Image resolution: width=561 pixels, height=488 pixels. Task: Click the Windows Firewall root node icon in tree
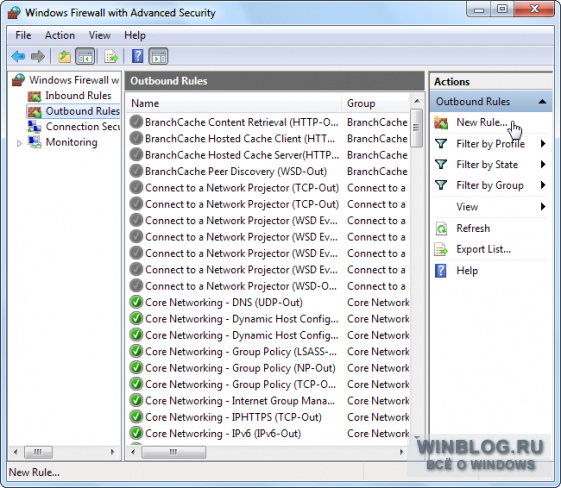(18, 80)
